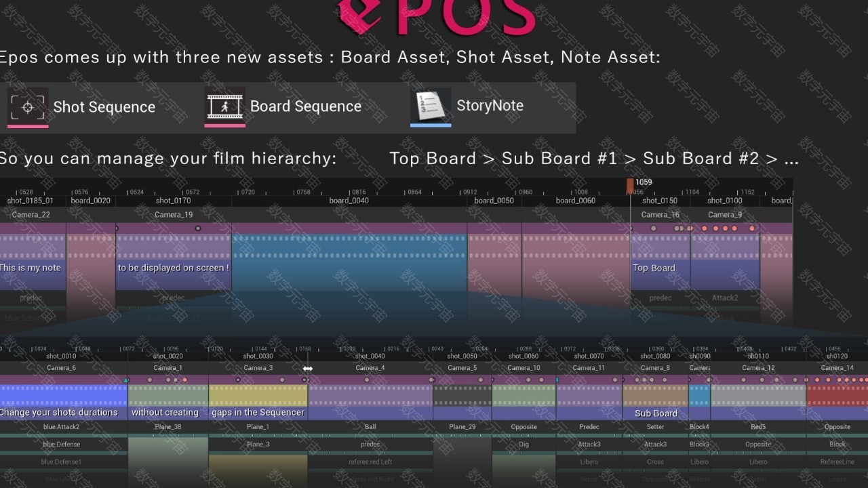Click the blue.Attack2 track
Screen dimensions: 868x488
pyautogui.click(x=61, y=427)
